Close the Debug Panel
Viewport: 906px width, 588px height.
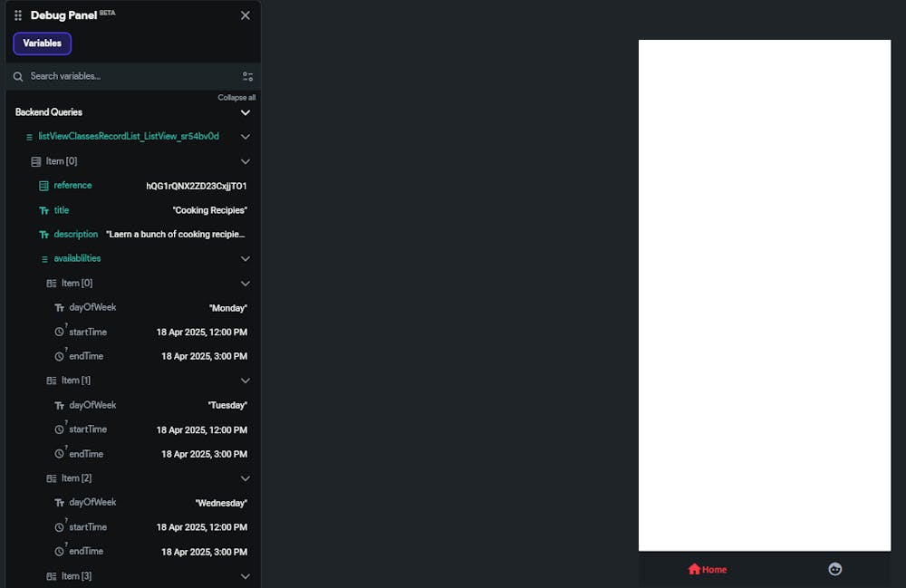click(x=246, y=15)
